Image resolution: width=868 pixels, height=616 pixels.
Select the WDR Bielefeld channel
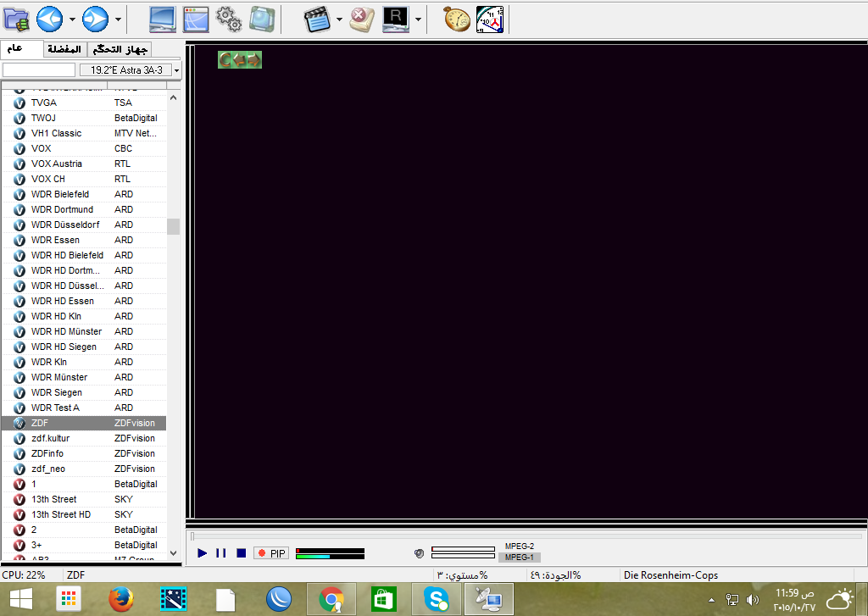click(84, 194)
